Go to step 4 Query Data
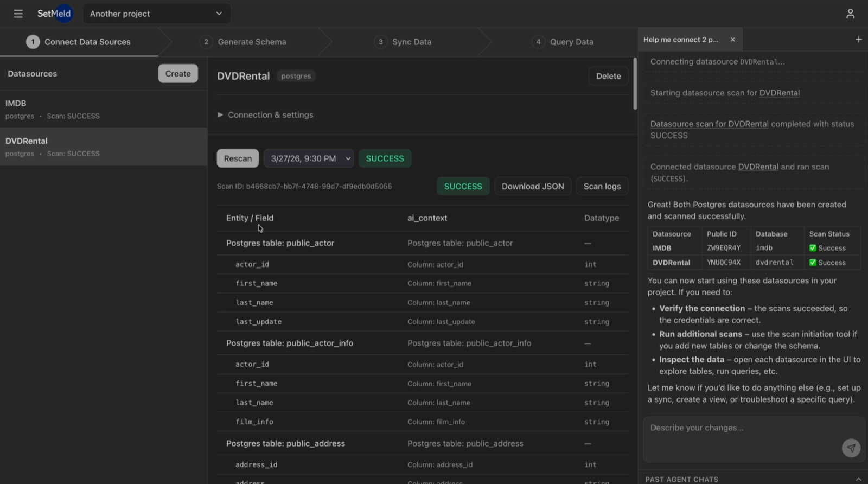Image resolution: width=868 pixels, height=484 pixels. click(563, 42)
